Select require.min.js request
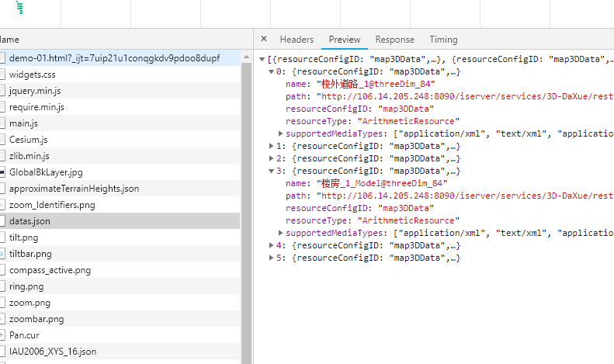614x364 pixels. 120,107
